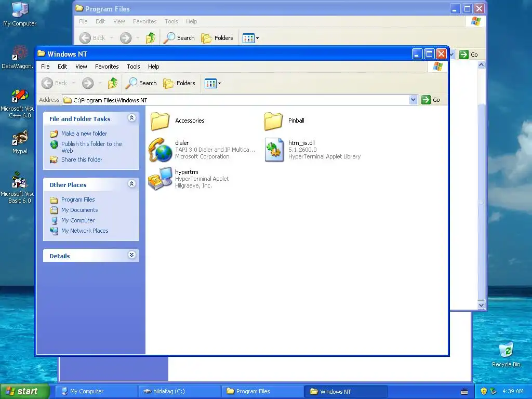532x399 pixels.
Task: Open the Edit menu in Windows NT window
Action: pyautogui.click(x=62, y=66)
